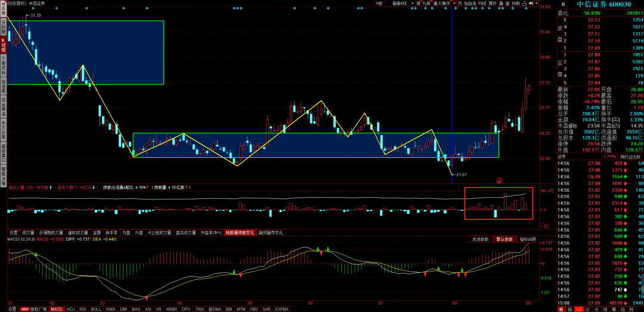Image resolution: width=644 pixels, height=312 pixels.
Task: Click the 叠 overlay button
Action: click(501, 4)
